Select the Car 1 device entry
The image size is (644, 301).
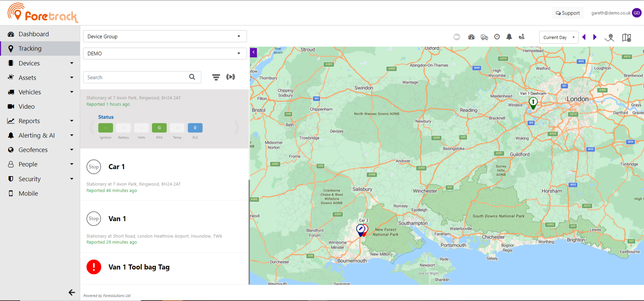[x=117, y=167]
